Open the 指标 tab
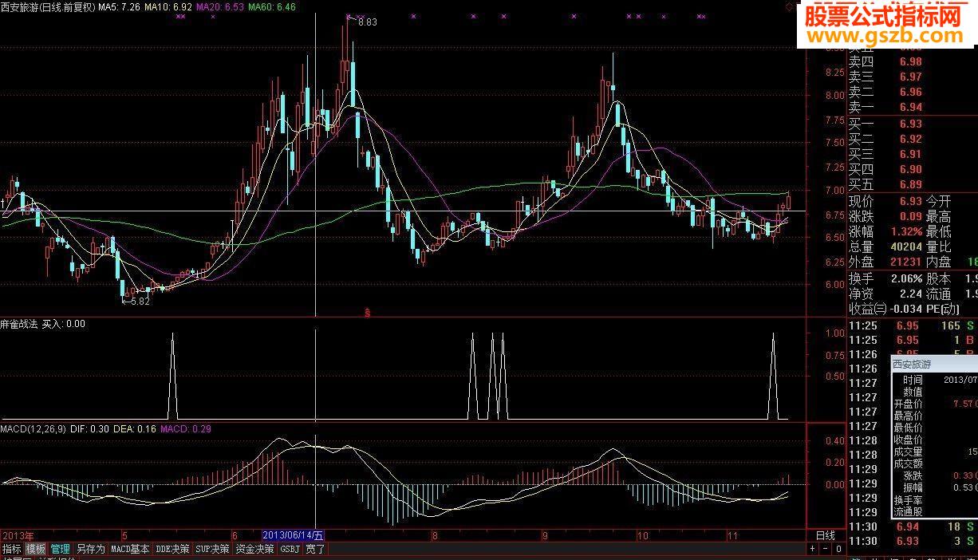This screenshot has height=560, width=978. point(11,549)
